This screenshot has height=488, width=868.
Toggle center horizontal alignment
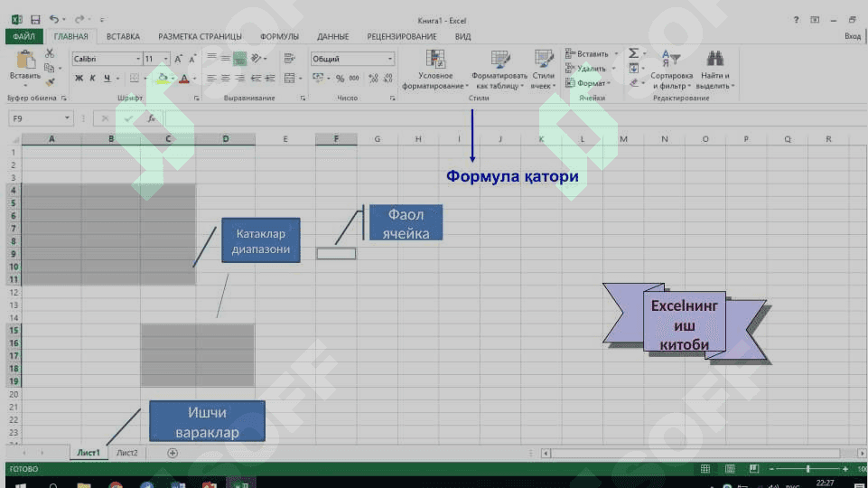point(225,78)
